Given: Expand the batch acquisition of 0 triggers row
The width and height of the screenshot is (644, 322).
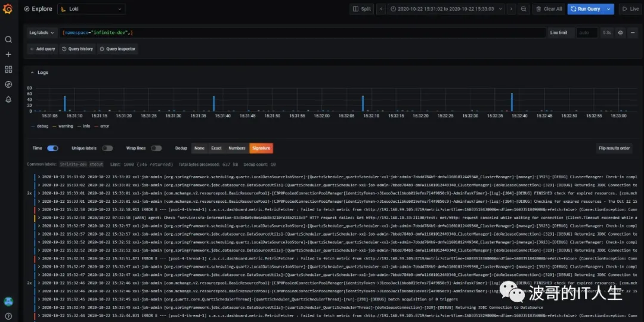Looking at the screenshot, I should point(337,299).
